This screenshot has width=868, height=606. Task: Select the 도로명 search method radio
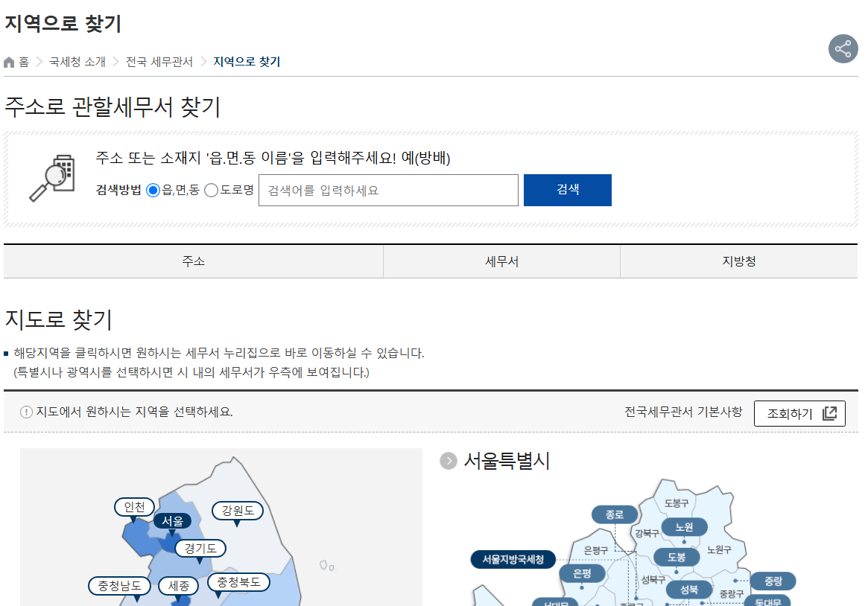click(211, 190)
